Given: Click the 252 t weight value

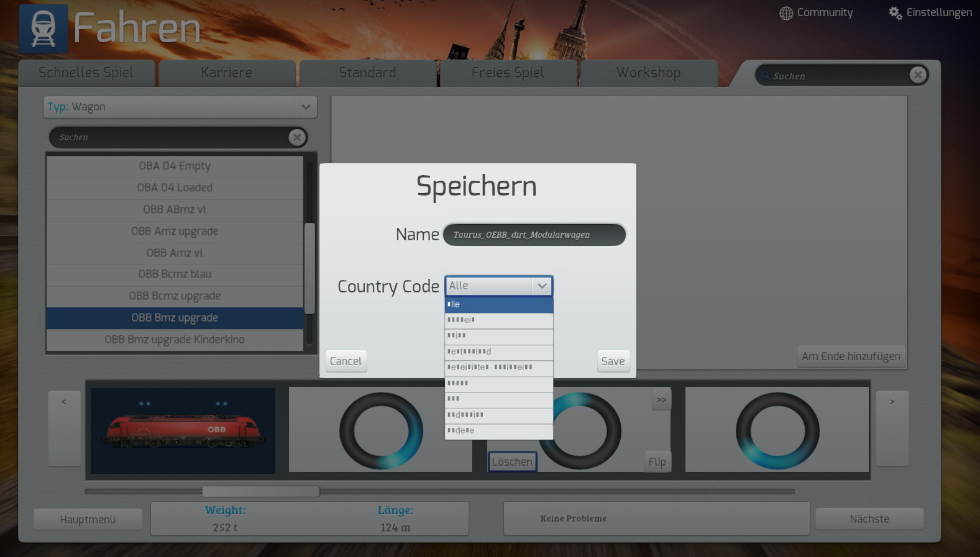Looking at the screenshot, I should pos(225,528).
